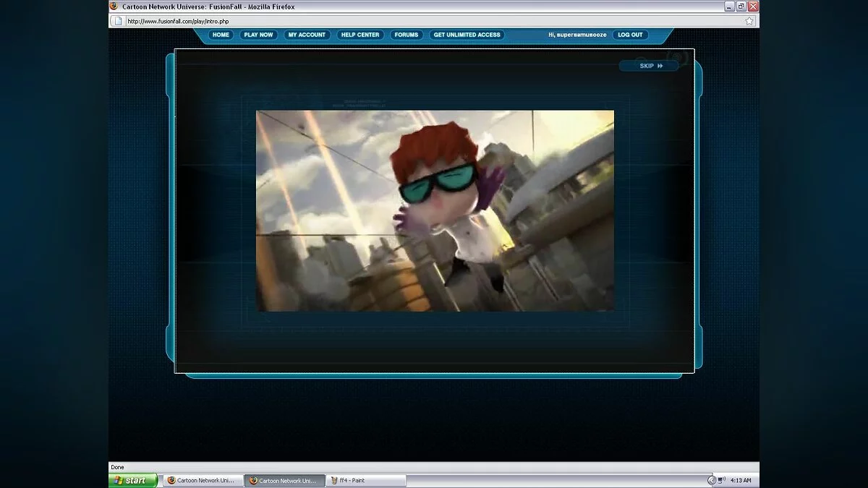Log out using the LOG OUT button
This screenshot has width=868, height=488.
[631, 35]
